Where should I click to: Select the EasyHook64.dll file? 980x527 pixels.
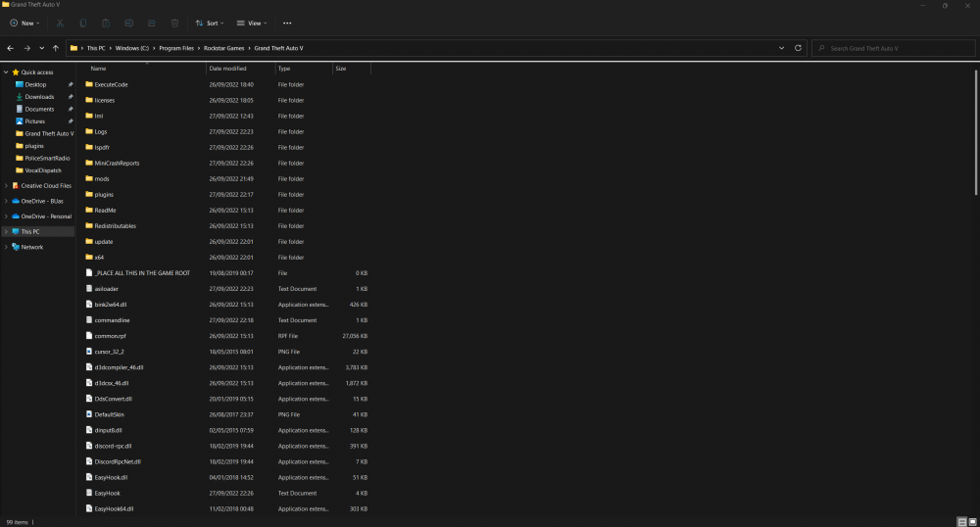click(x=114, y=509)
